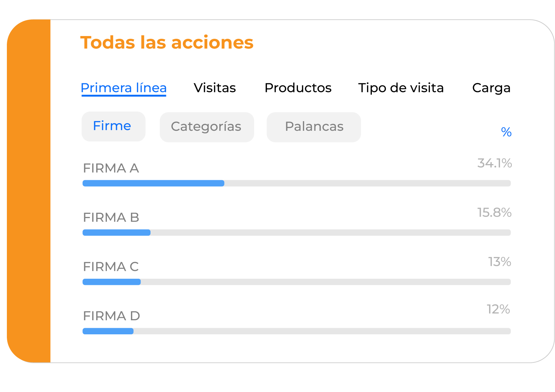Click the 15.8% value
The image size is (555, 392).
click(495, 212)
